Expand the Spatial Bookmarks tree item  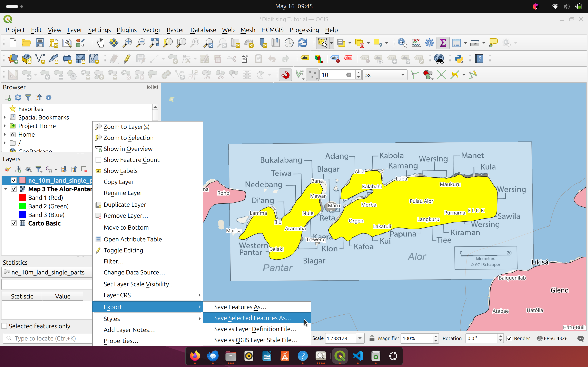coord(5,117)
